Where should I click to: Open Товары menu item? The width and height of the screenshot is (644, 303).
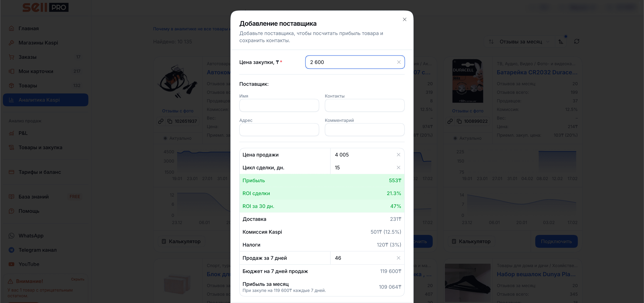pos(45,86)
